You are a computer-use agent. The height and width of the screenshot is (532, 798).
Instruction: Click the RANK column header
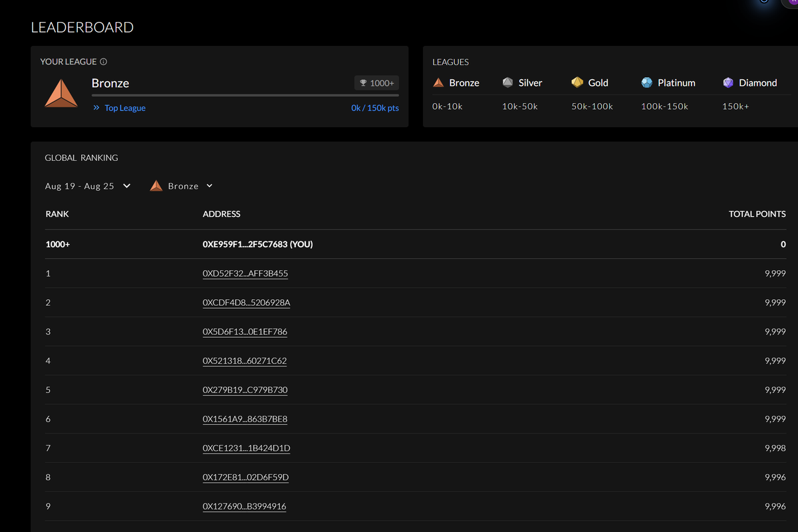[57, 214]
